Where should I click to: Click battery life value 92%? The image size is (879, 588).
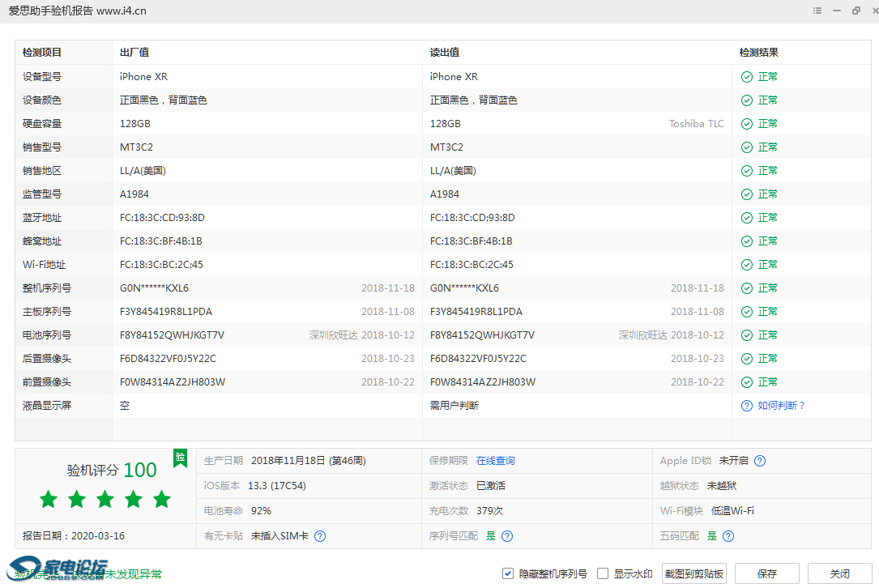261,510
